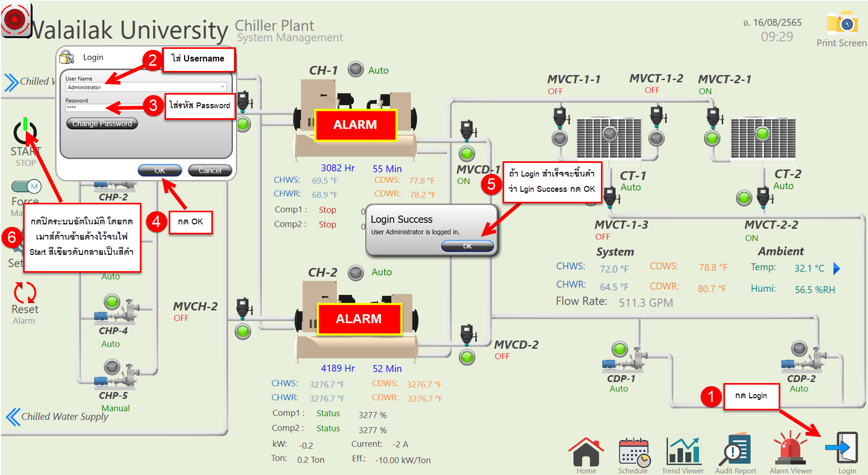Click the Change Password button

(x=102, y=123)
